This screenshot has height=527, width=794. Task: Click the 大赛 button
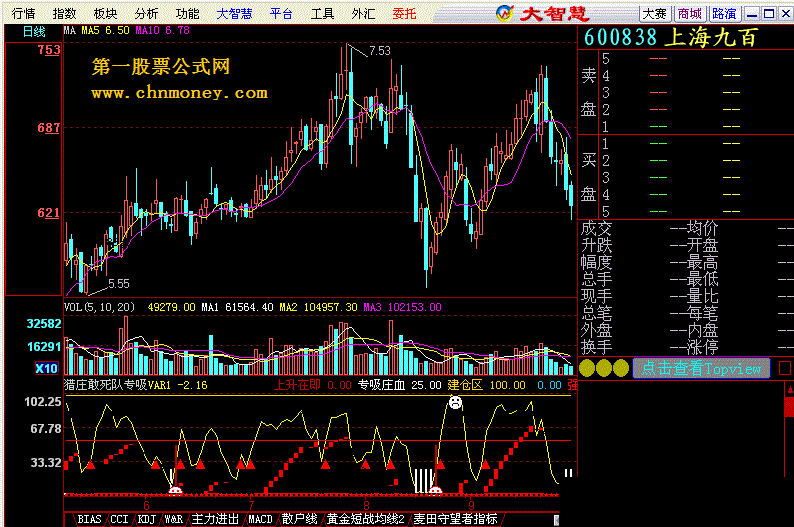tap(654, 14)
